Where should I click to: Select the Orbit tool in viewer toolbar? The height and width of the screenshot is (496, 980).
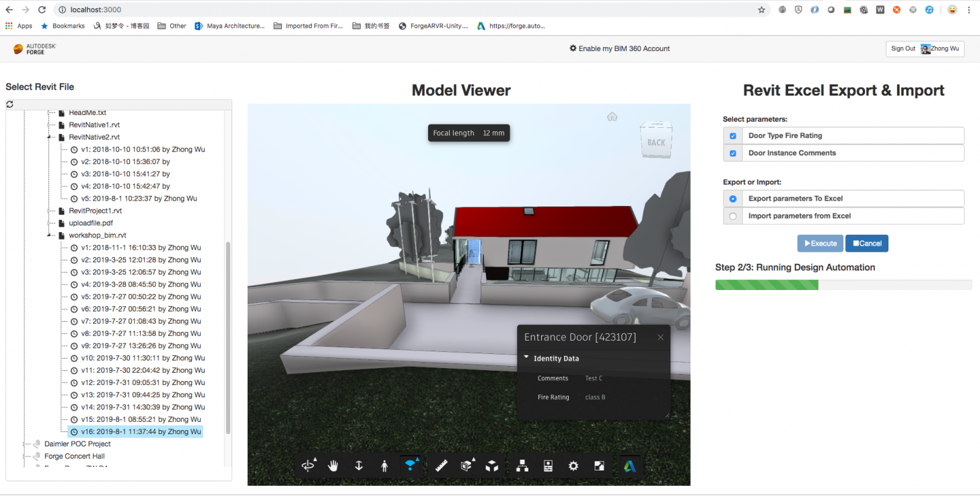click(x=309, y=466)
